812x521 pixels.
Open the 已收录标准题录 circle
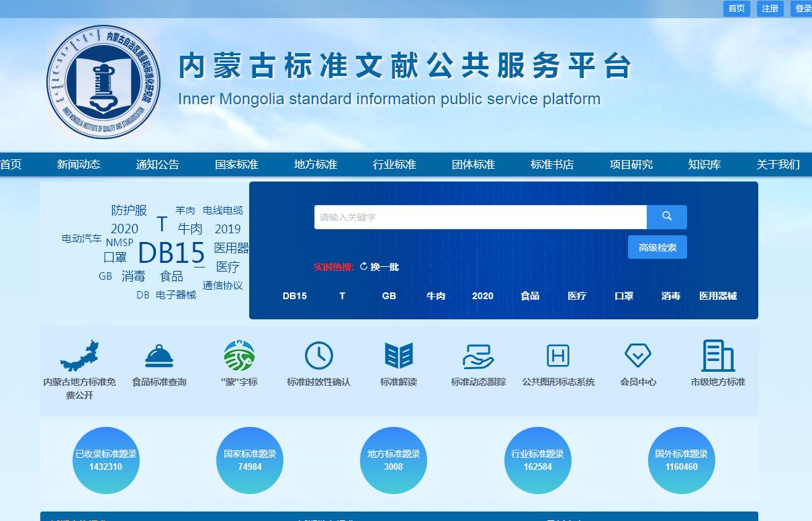click(x=106, y=460)
